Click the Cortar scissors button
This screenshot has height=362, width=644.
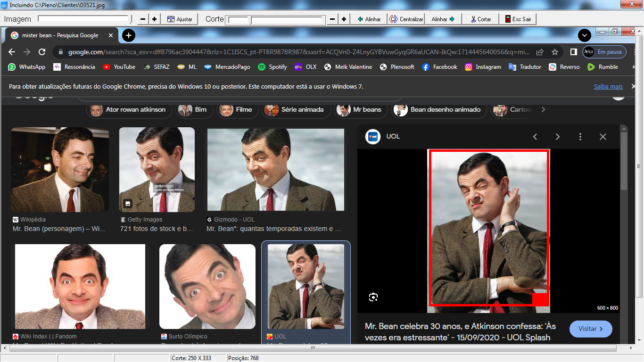tap(480, 19)
